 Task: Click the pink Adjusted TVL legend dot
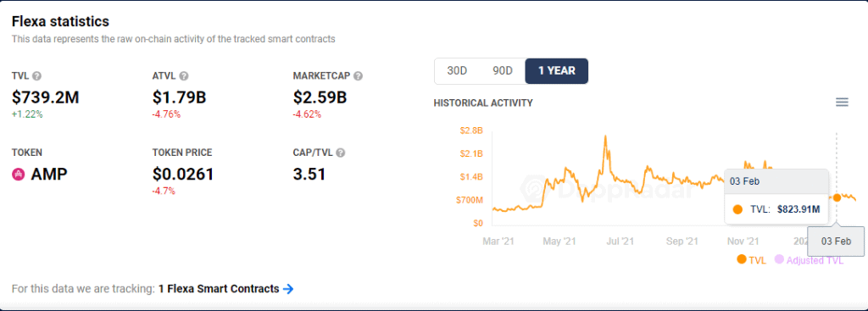click(x=780, y=259)
